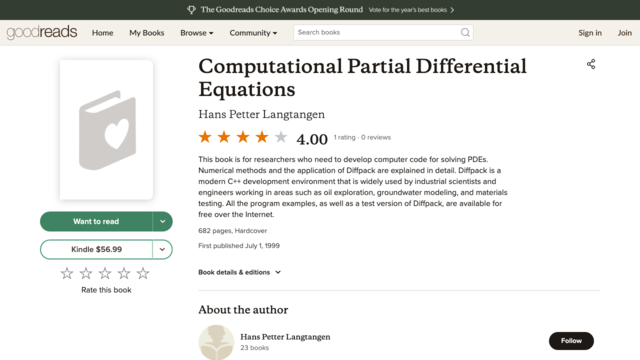Click Join
The height and width of the screenshot is (360, 640).
624,33
